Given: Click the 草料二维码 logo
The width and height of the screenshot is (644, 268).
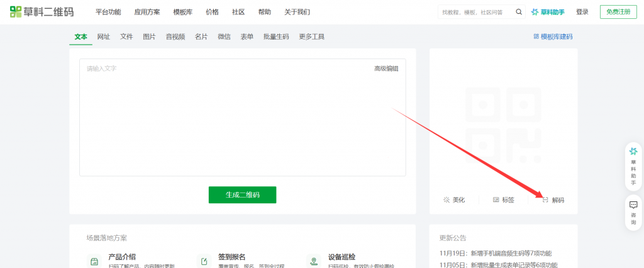Looking at the screenshot, I should point(42,11).
